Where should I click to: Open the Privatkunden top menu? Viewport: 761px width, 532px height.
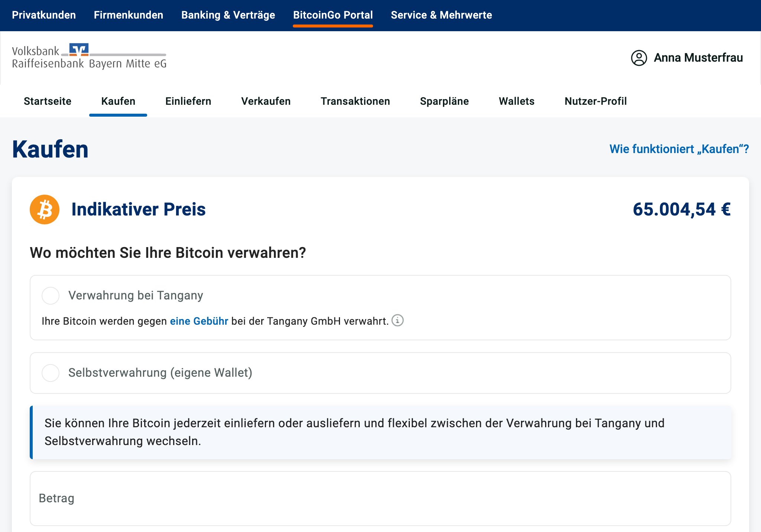click(x=44, y=15)
